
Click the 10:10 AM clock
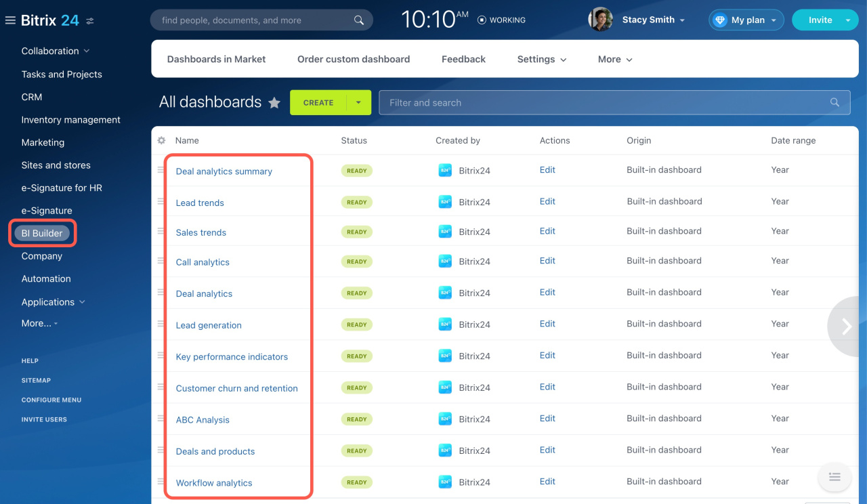tap(435, 19)
